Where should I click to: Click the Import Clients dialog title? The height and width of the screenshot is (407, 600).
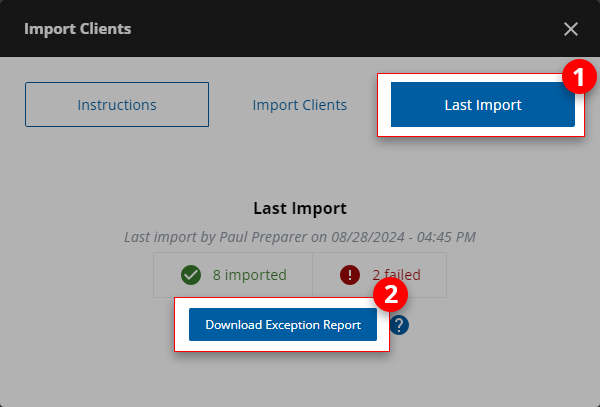point(77,29)
